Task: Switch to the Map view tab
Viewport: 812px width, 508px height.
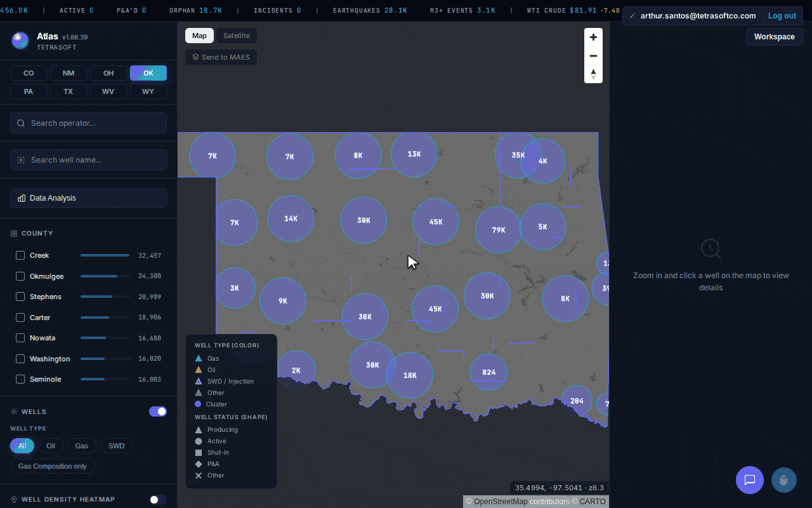Action: coord(199,36)
